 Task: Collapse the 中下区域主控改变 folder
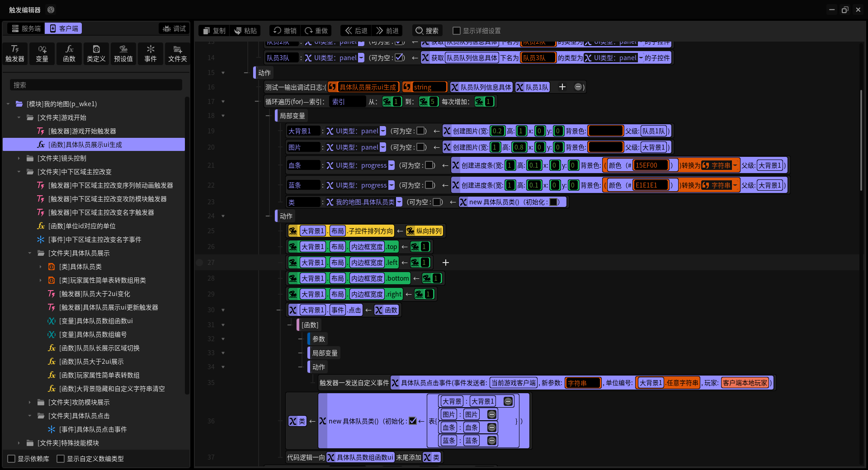click(x=19, y=172)
